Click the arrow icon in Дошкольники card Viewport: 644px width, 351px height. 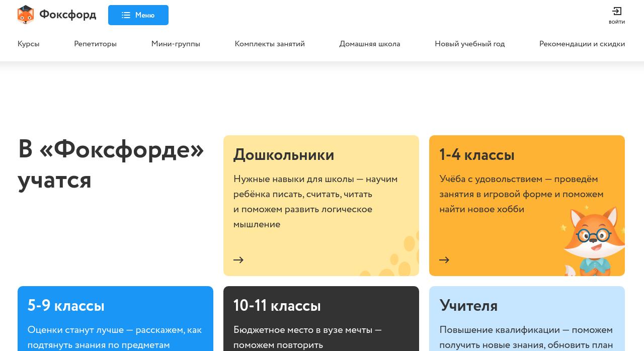tap(238, 260)
